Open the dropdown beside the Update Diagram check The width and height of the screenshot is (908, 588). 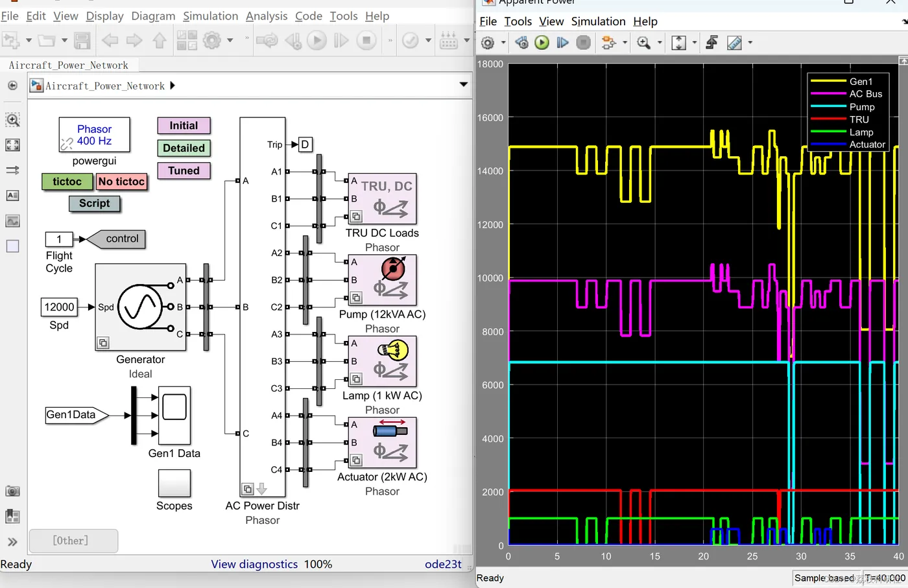pyautogui.click(x=428, y=41)
